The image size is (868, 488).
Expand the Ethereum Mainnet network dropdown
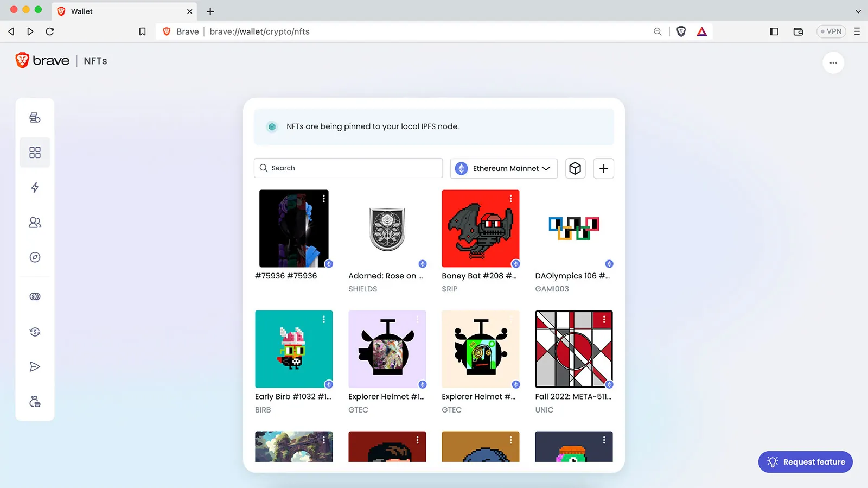click(504, 168)
